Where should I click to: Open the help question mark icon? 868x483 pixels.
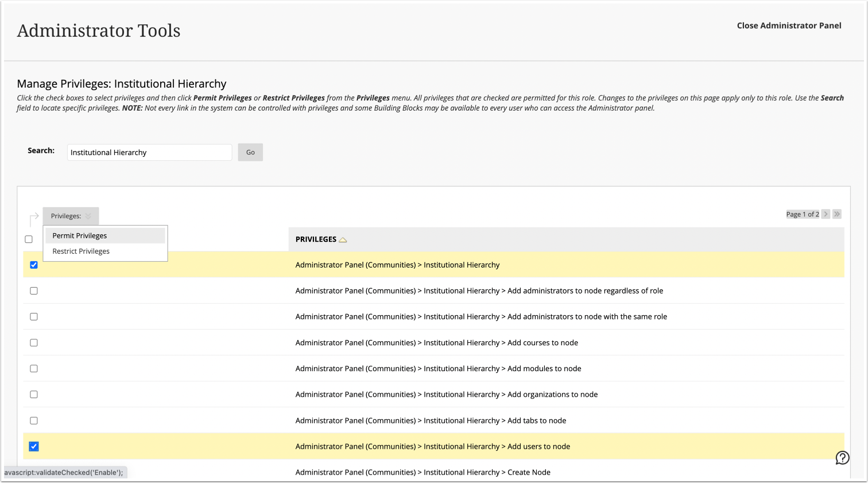(842, 458)
